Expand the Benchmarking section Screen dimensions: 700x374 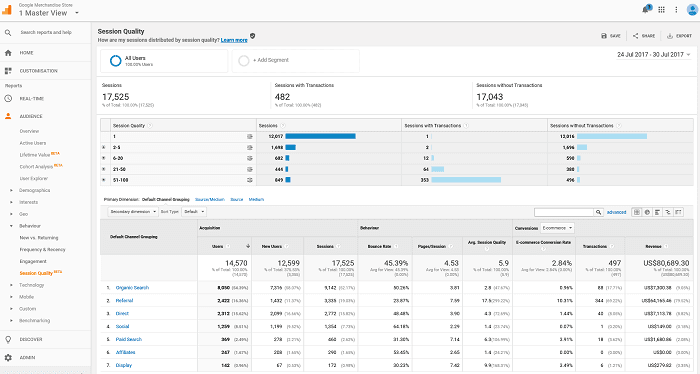(11, 320)
